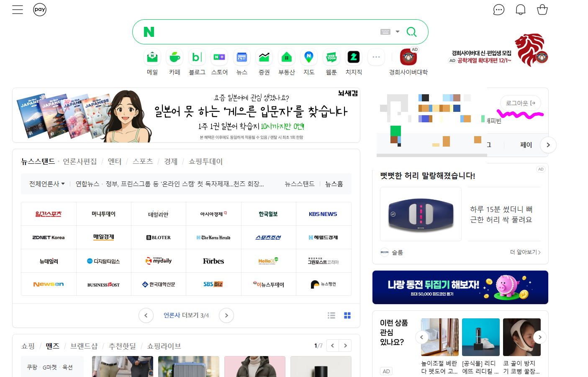
Task: Open 일간스포츠 press logo
Action: pyautogui.click(x=49, y=214)
